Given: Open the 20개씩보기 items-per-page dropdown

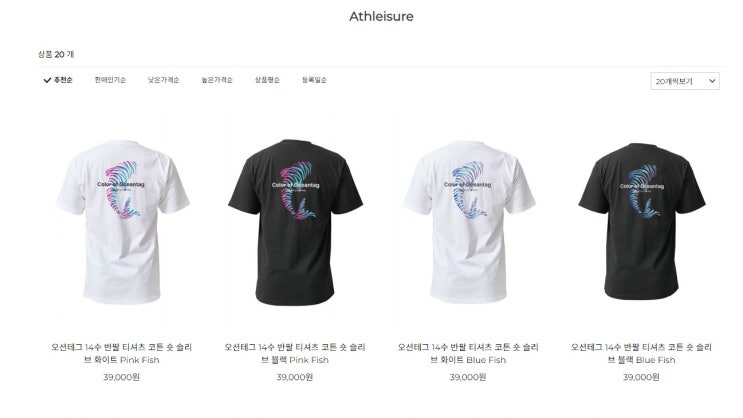Looking at the screenshot, I should tap(685, 81).
